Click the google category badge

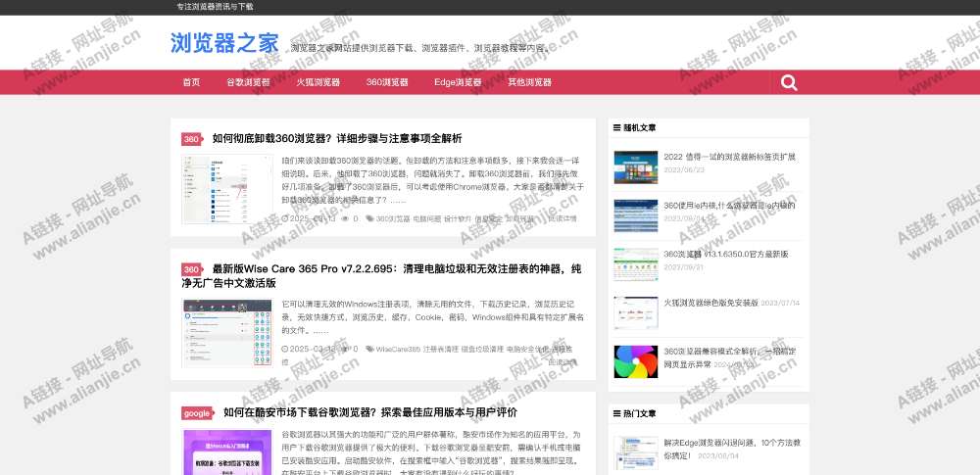point(198,413)
